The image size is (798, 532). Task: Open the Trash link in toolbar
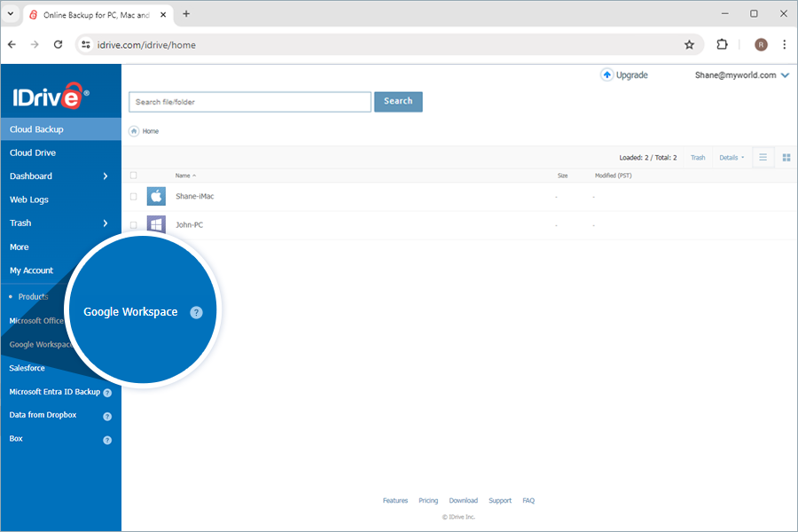[x=698, y=158]
